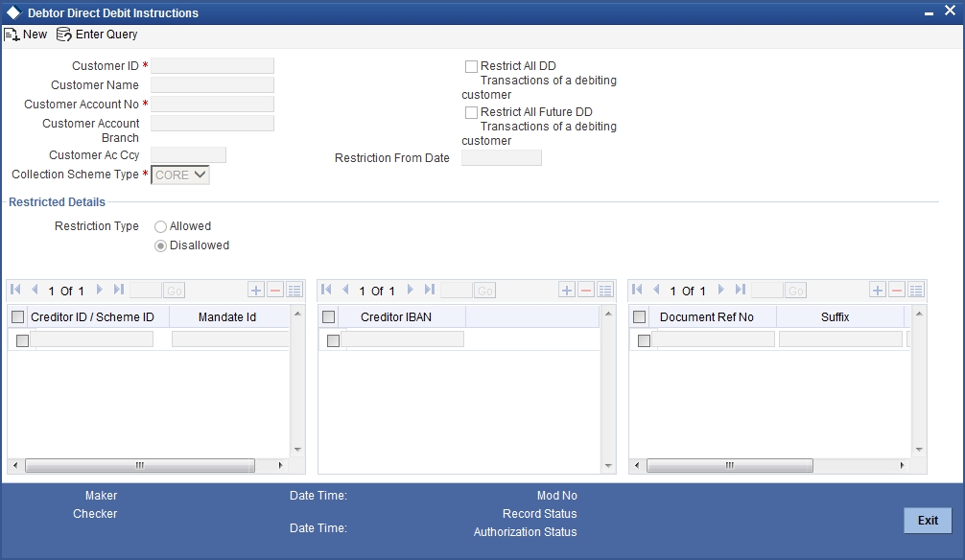This screenshot has height=560, width=965.
Task: Click Go button in Document Ref No grid
Action: click(x=796, y=291)
